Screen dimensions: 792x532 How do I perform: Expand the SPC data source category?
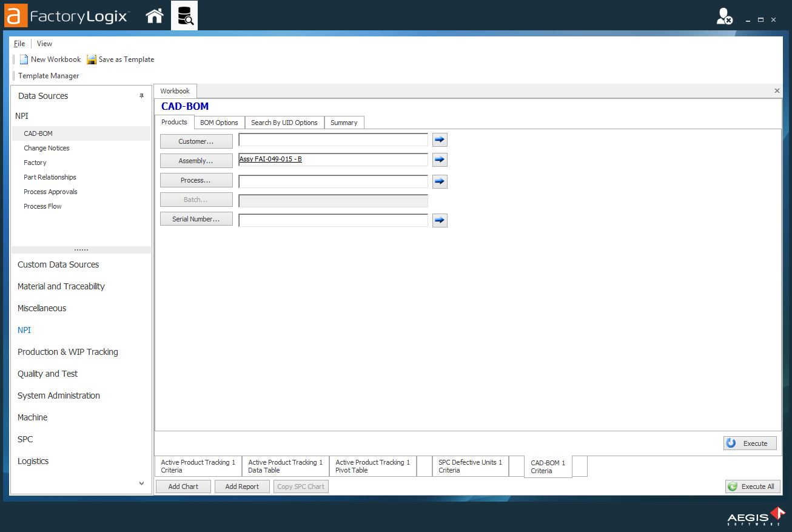coord(25,439)
